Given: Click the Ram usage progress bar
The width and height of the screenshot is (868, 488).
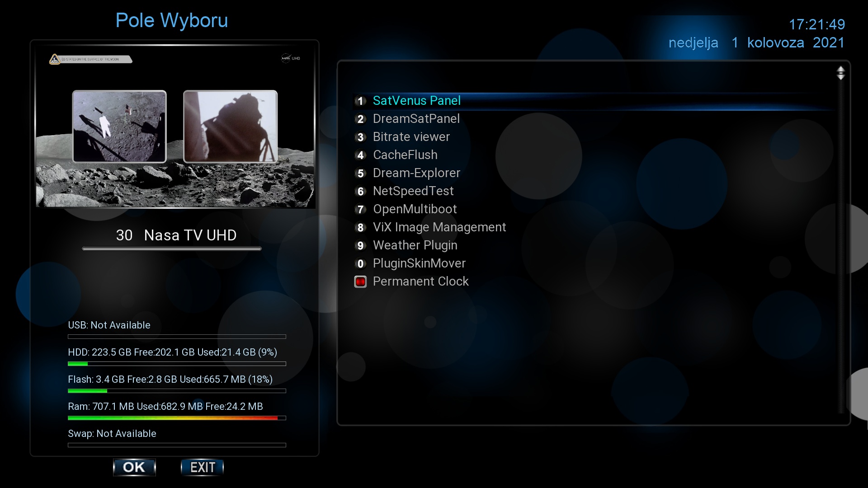Looking at the screenshot, I should tap(177, 418).
